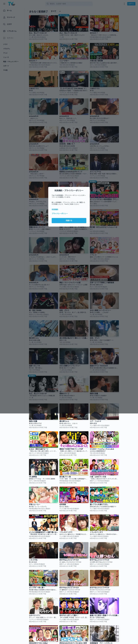The height and width of the screenshot is (644, 138).
Task: Open 心のベストテン thumbnail
Action: [x=43, y=606]
